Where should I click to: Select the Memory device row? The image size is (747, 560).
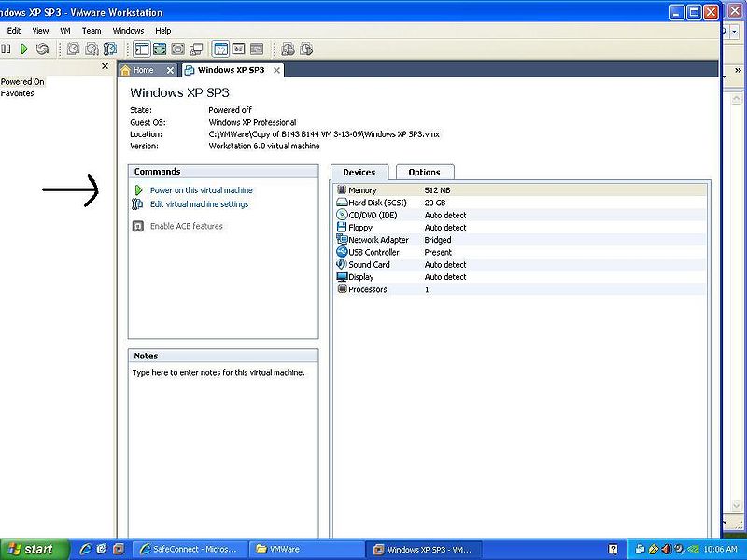tap(520, 190)
